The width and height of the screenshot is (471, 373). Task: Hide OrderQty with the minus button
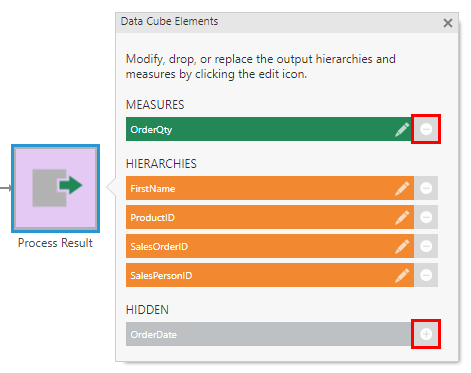(426, 129)
